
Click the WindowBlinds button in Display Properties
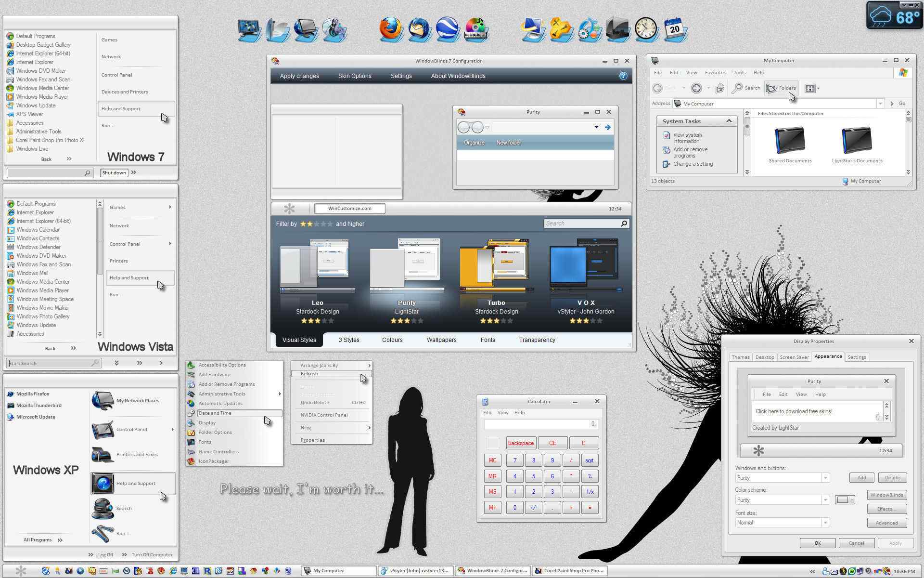coord(886,495)
